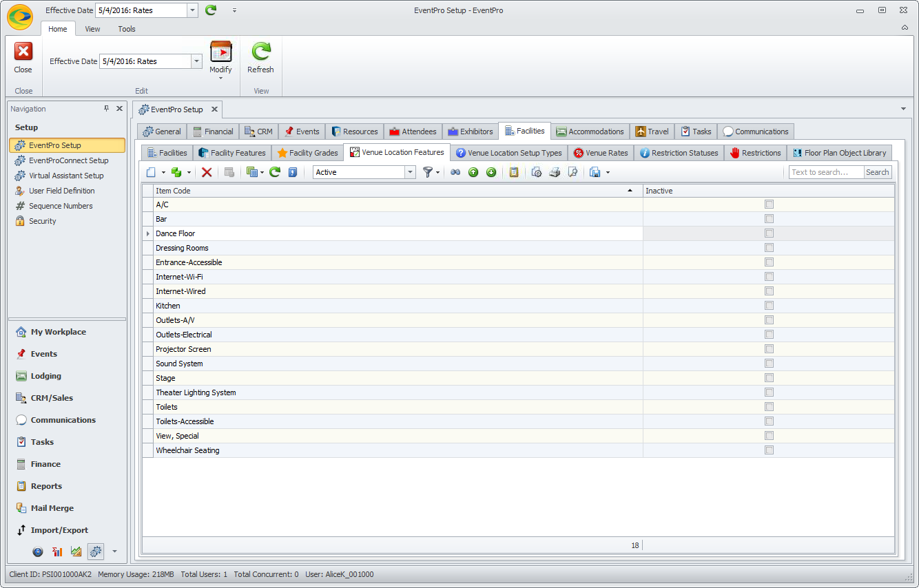Expand the export dropdown arrow
Image resolution: width=919 pixels, height=588 pixels.
(608, 172)
